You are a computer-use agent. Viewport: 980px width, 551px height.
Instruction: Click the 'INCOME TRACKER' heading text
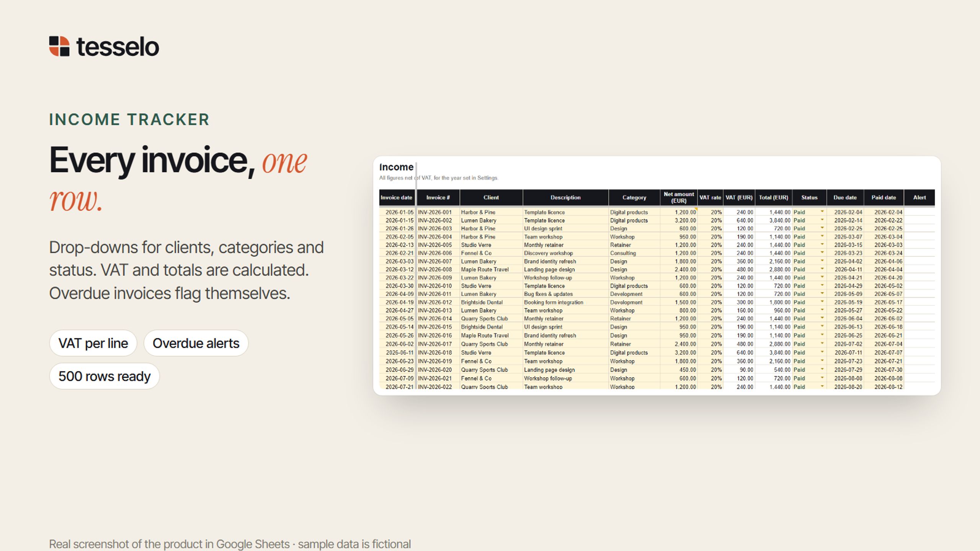[x=129, y=119]
